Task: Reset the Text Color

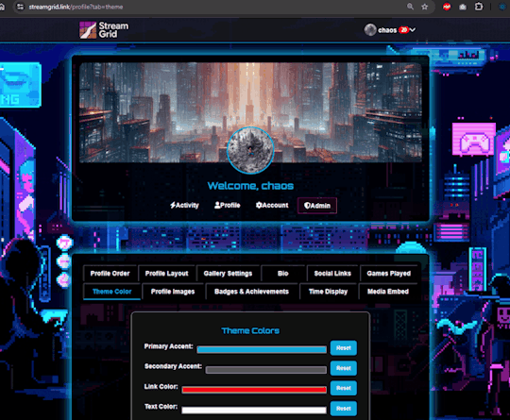Action: [344, 409]
